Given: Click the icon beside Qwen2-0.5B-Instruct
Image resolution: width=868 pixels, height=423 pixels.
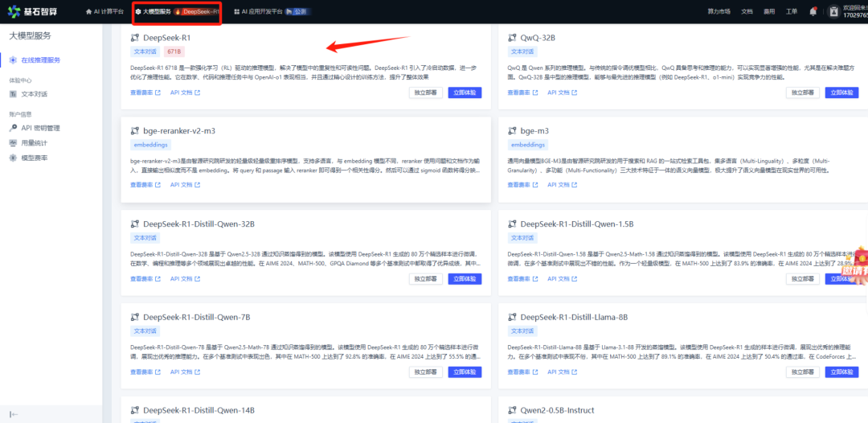Looking at the screenshot, I should pos(512,410).
